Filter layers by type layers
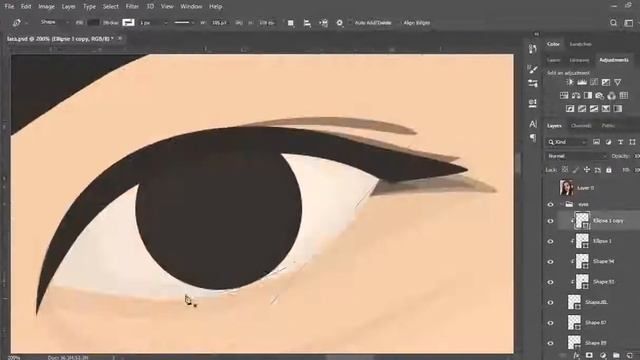The image size is (640, 360). 620,142
